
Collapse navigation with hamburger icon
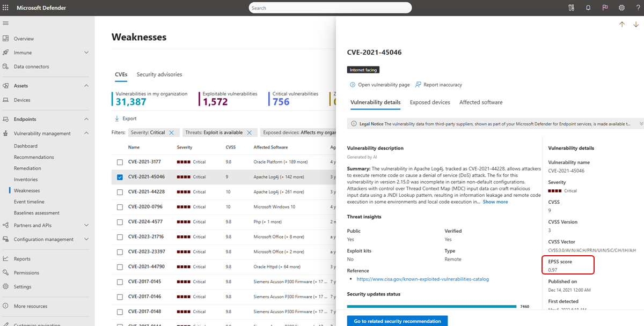click(x=6, y=23)
